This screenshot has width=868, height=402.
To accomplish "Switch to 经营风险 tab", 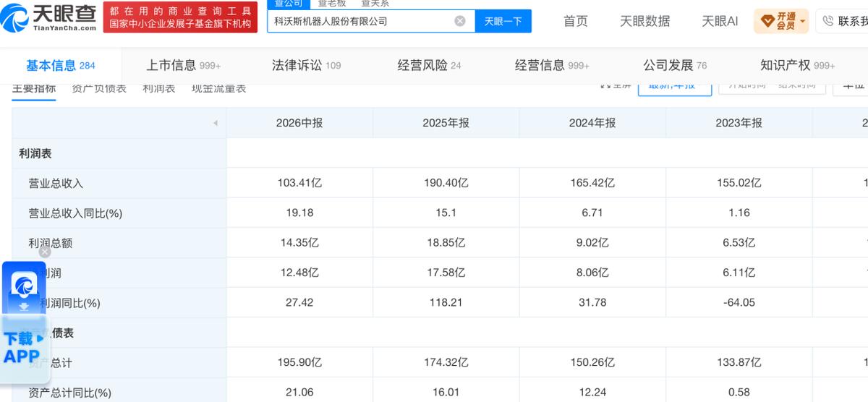I will coord(429,65).
